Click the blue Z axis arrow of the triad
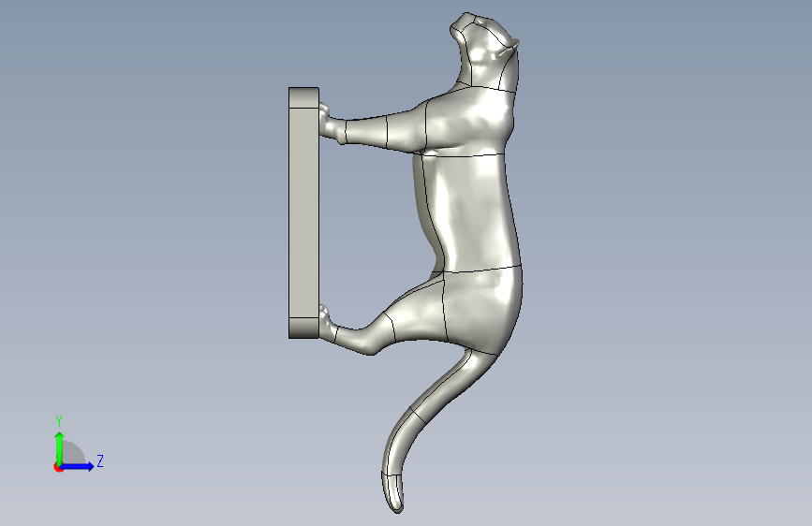 coord(78,466)
